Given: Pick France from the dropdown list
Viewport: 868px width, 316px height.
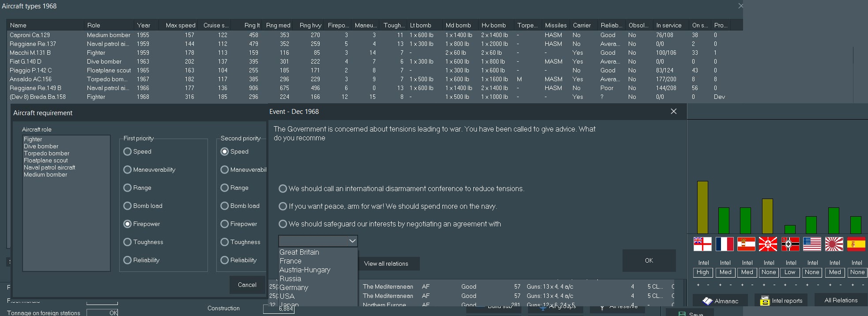Looking at the screenshot, I should tap(318, 261).
